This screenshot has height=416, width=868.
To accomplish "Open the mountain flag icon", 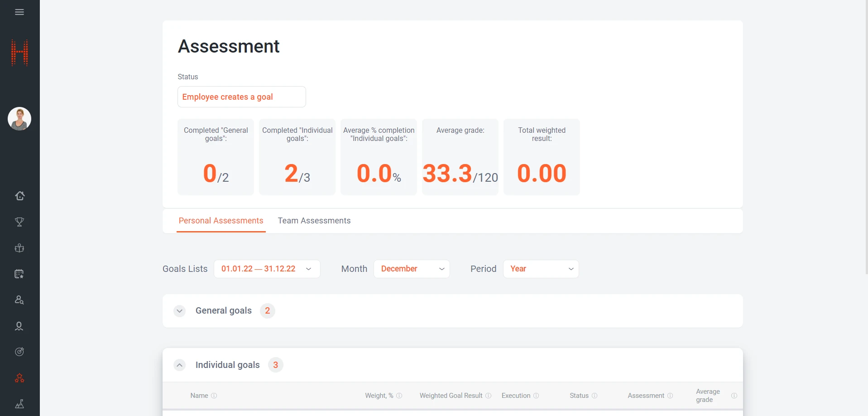I will (19, 404).
